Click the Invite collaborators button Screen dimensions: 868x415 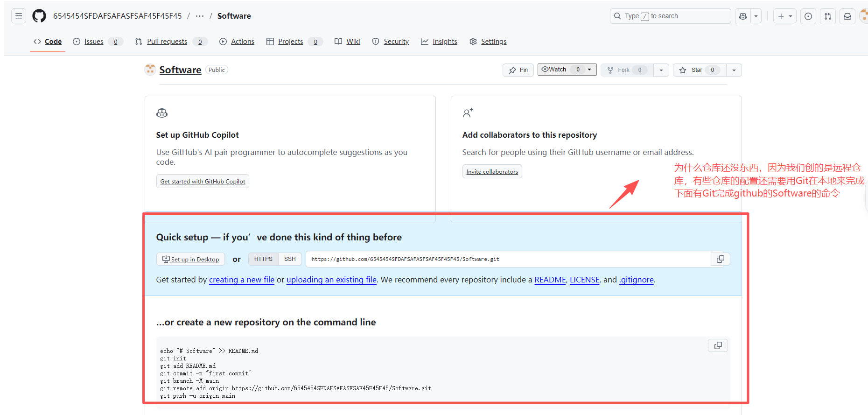click(x=492, y=171)
